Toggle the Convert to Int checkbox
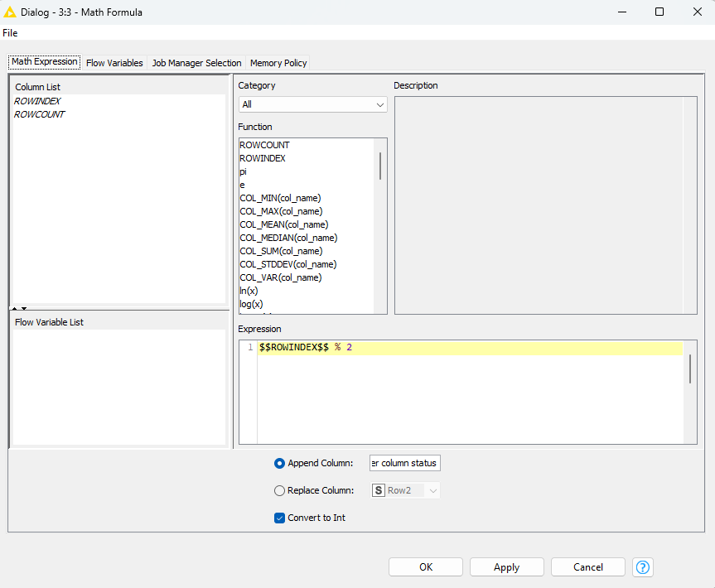Viewport: 715px width, 588px height. click(x=279, y=518)
